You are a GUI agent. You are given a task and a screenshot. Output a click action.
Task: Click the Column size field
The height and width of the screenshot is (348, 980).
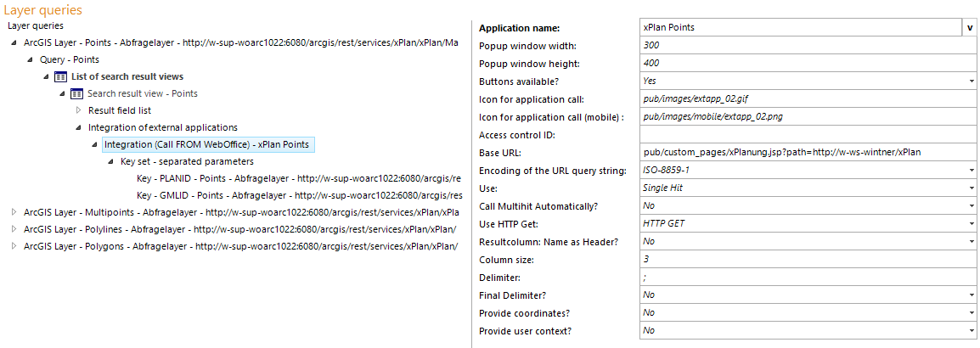tap(809, 259)
